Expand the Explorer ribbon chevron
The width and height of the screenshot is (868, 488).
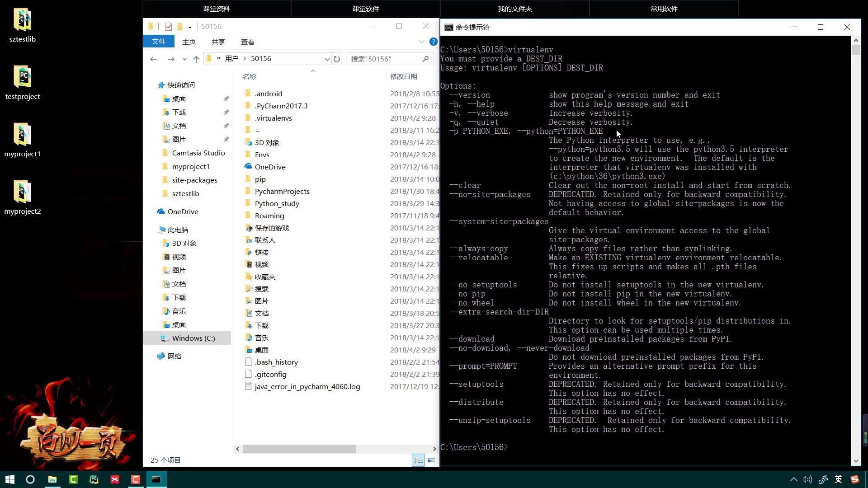click(x=422, y=42)
